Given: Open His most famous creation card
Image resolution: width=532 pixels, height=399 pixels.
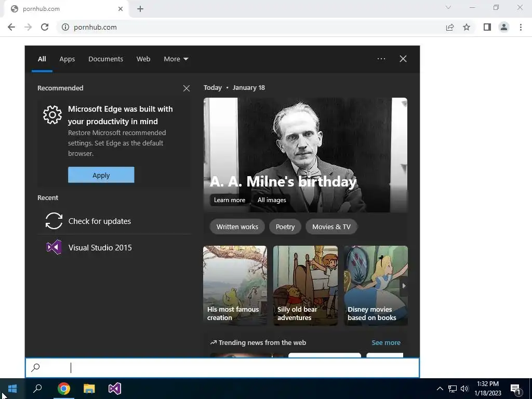Looking at the screenshot, I should [235, 286].
